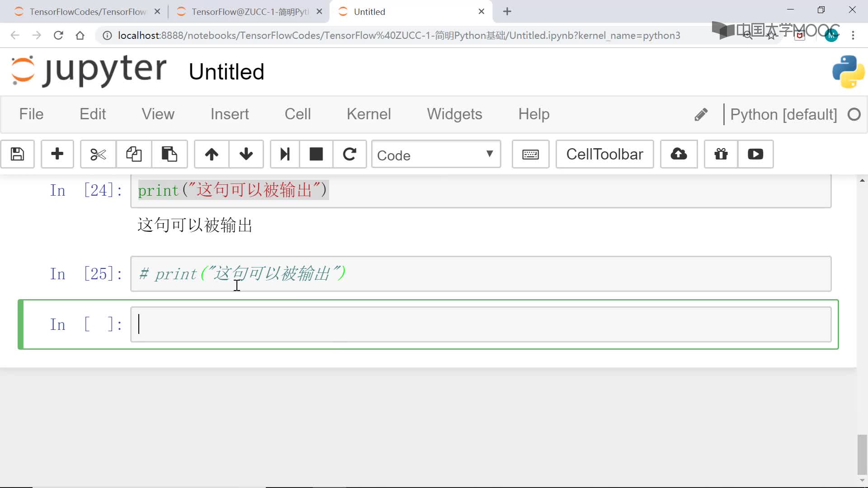Click the notebook vertical scrollbar thumb

click(862, 454)
